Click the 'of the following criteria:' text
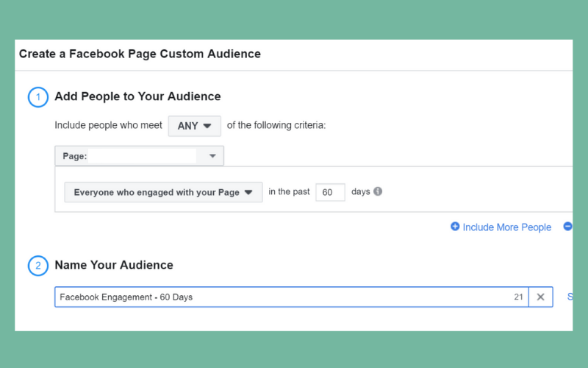The image size is (588, 368). (x=276, y=125)
